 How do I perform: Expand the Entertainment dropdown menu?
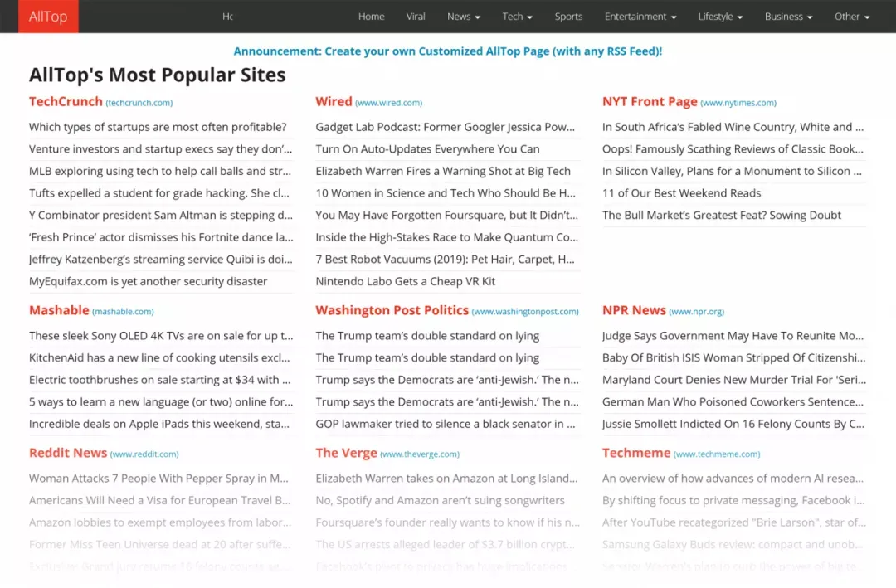coord(640,17)
